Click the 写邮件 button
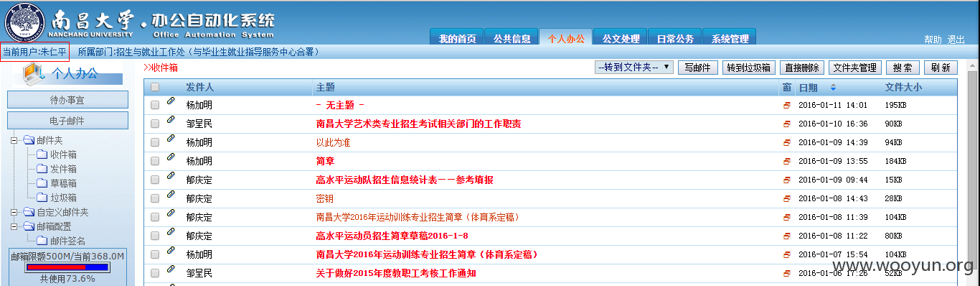Image resolution: width=980 pixels, height=286 pixels. point(697,68)
